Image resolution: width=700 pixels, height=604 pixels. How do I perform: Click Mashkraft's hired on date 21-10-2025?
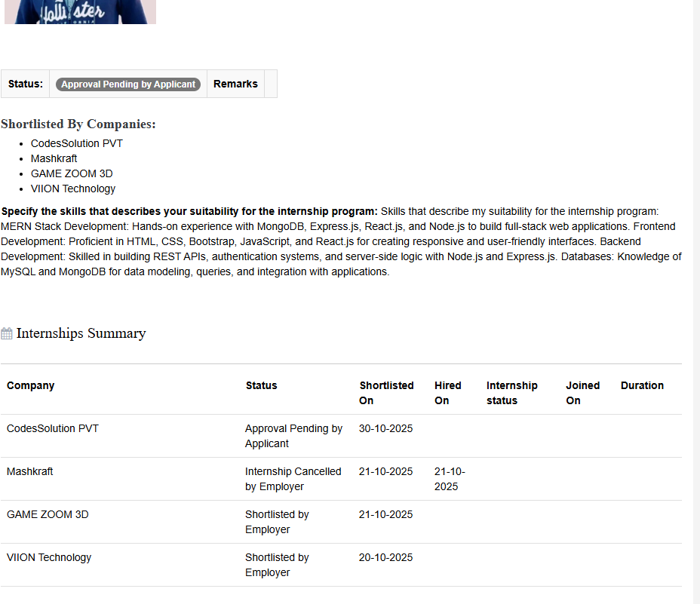[x=450, y=479]
